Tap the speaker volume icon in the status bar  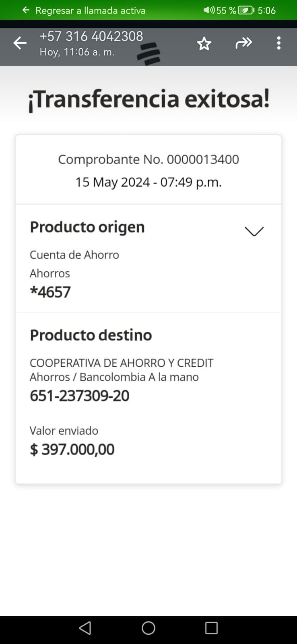[209, 10]
